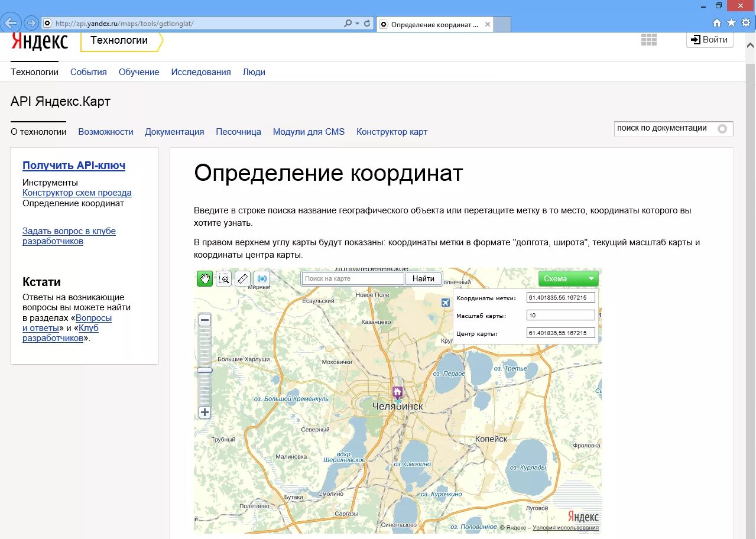Click the Координаты метки value field
The height and width of the screenshot is (539, 756).
[561, 298]
